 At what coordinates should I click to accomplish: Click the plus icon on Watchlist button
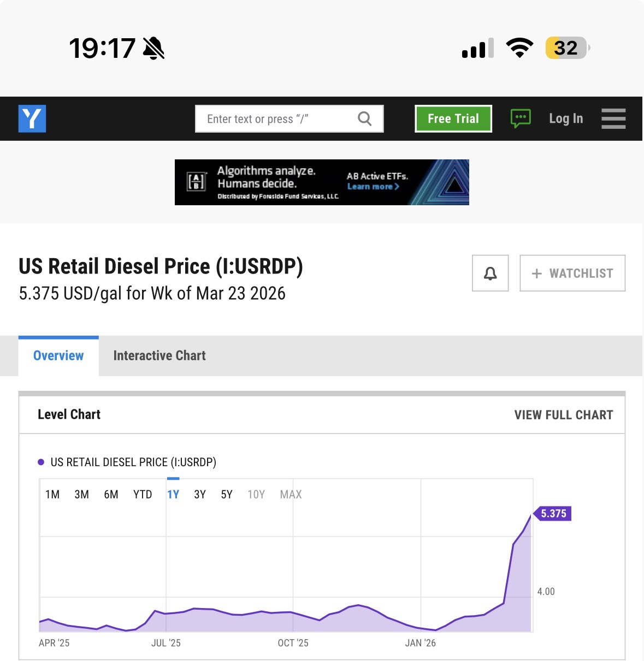click(x=537, y=273)
